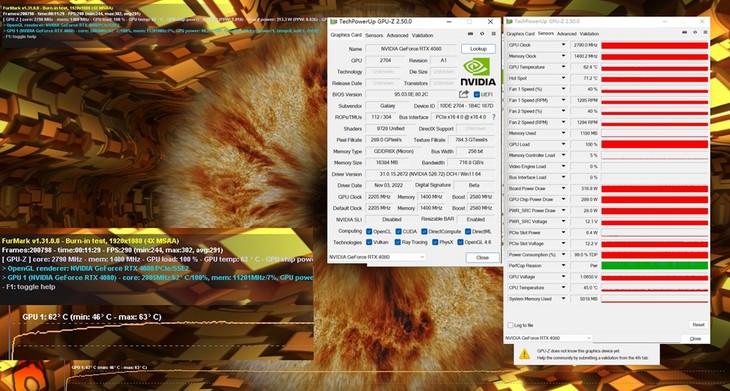
Task: Switch to Validation tab in Graphics Card window
Action: tap(422, 35)
